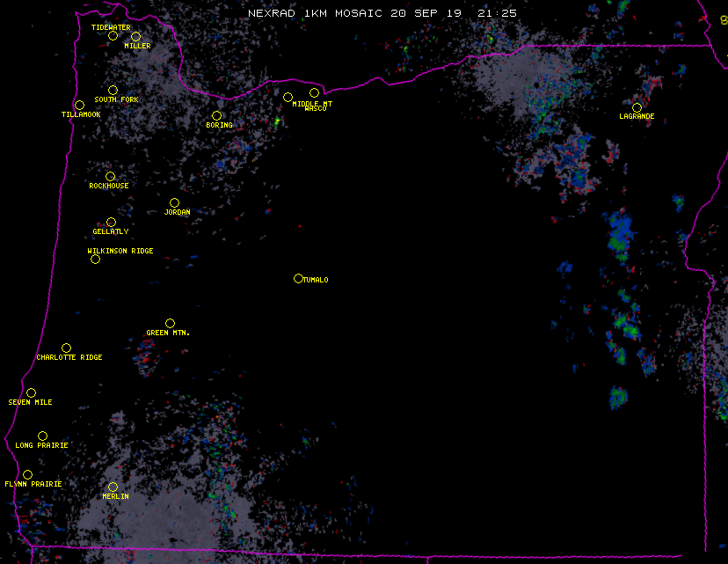
Task: Select the Green Mtn. station marker
Action: click(x=170, y=324)
